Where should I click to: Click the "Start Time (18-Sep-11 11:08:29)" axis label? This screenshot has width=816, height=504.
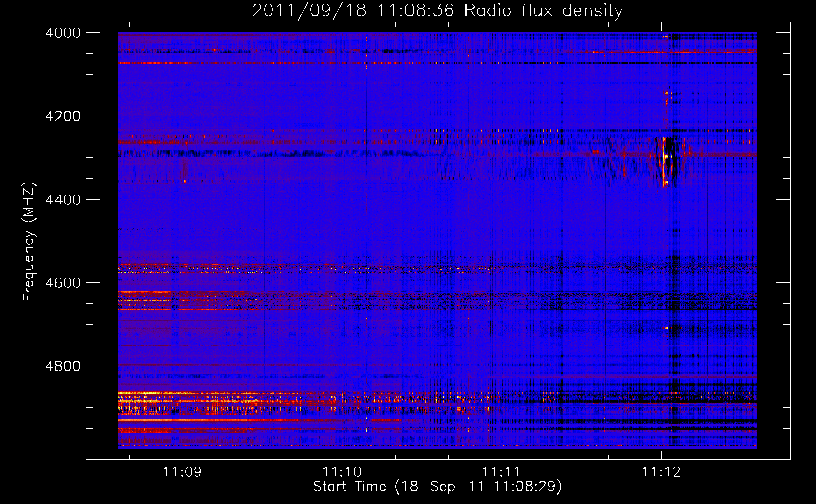(x=437, y=487)
